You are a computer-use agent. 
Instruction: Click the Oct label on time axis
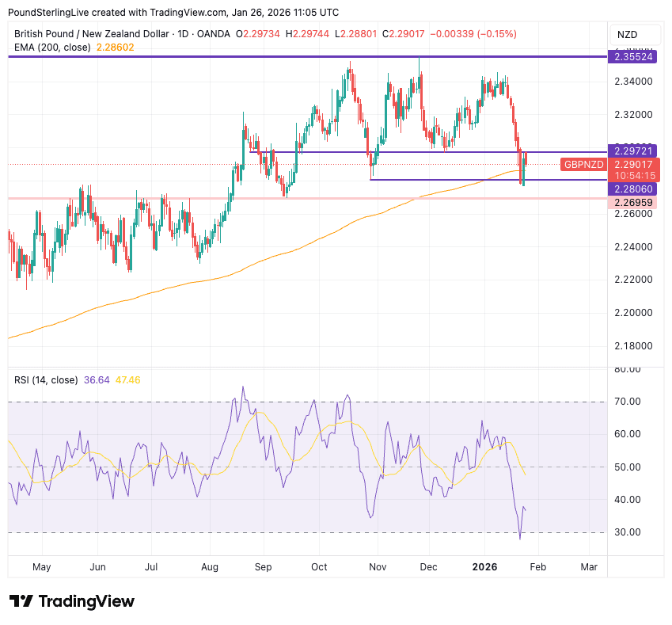point(319,567)
